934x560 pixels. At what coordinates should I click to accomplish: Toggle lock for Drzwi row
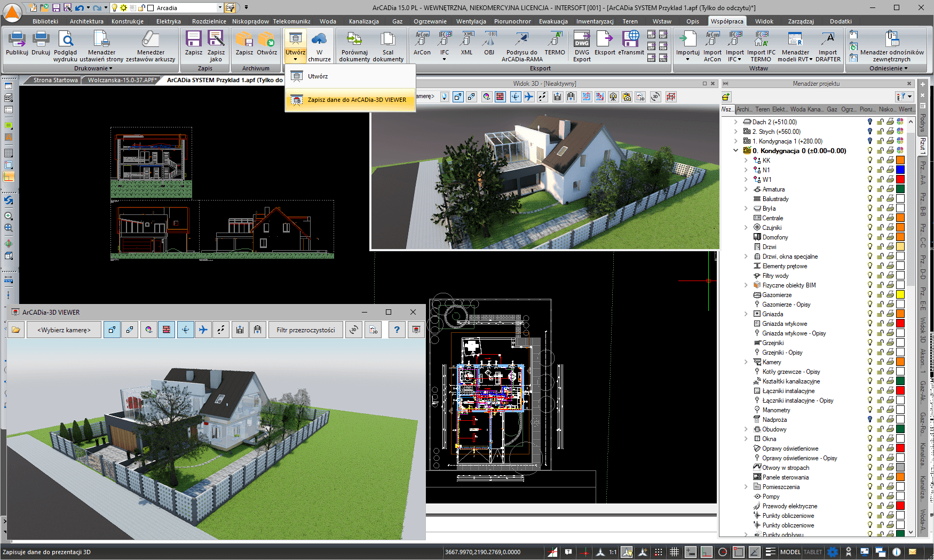(x=880, y=247)
